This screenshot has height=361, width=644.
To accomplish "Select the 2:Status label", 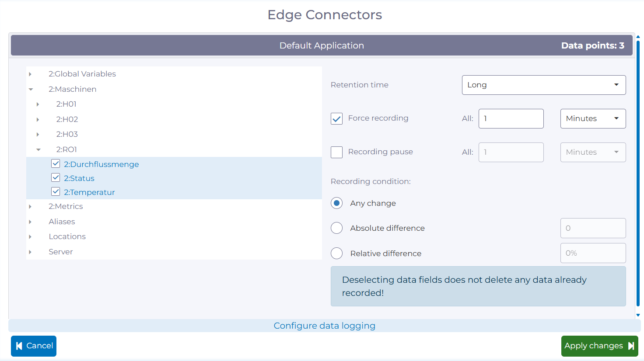I will [x=79, y=178].
